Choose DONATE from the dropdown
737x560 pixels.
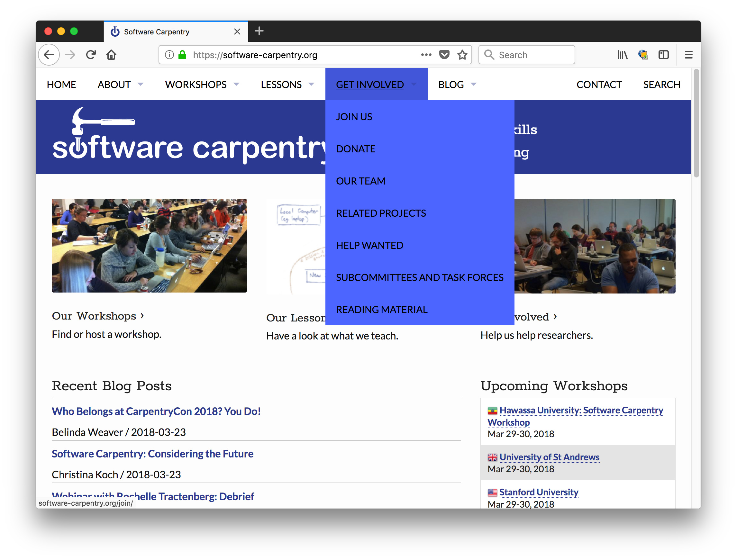coord(420,149)
